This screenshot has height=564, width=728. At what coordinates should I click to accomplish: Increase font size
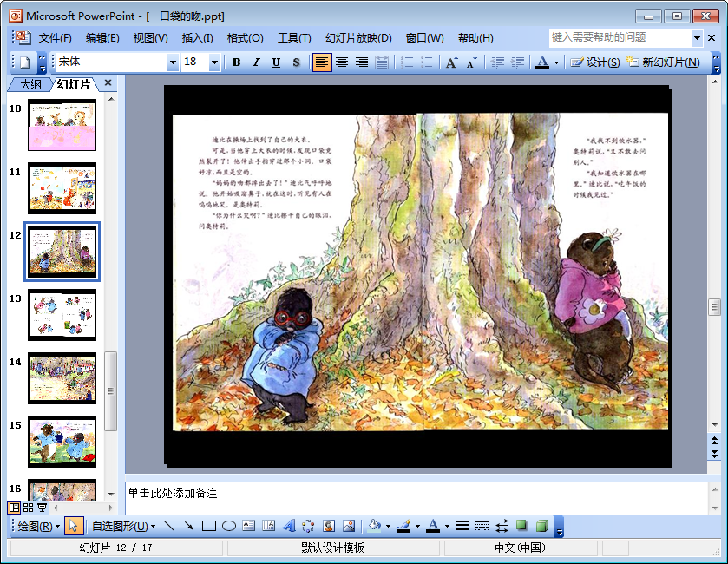(x=451, y=62)
